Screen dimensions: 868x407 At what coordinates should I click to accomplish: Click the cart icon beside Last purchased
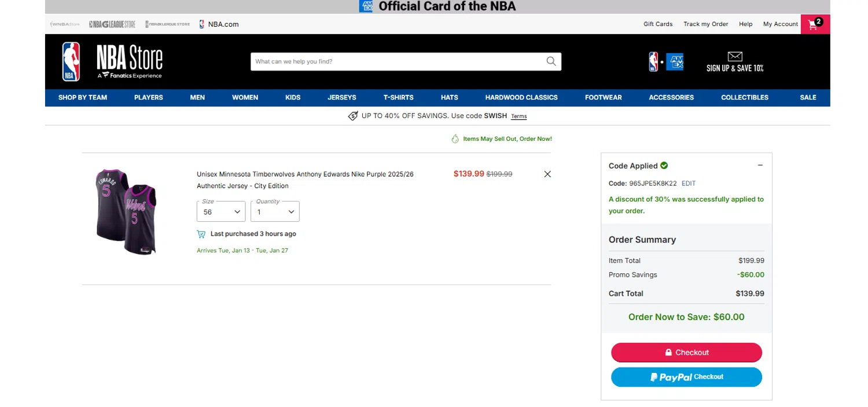201,234
